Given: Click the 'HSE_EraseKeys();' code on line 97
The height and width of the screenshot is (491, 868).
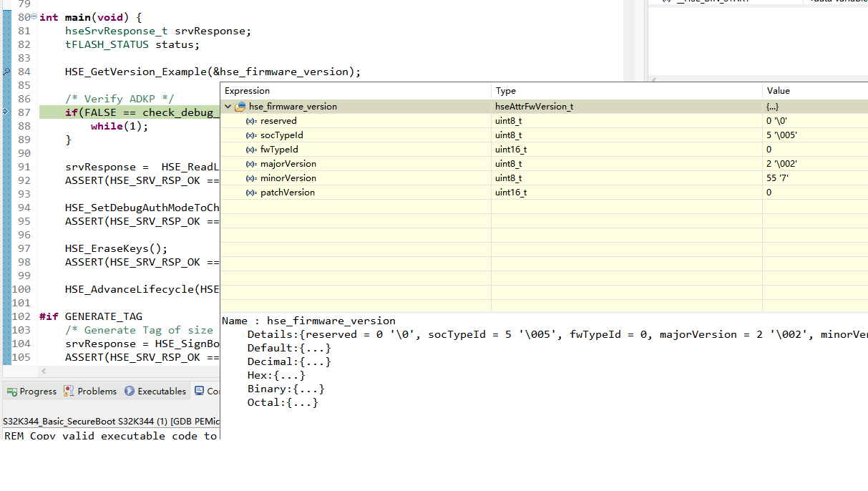Looking at the screenshot, I should 116,248.
